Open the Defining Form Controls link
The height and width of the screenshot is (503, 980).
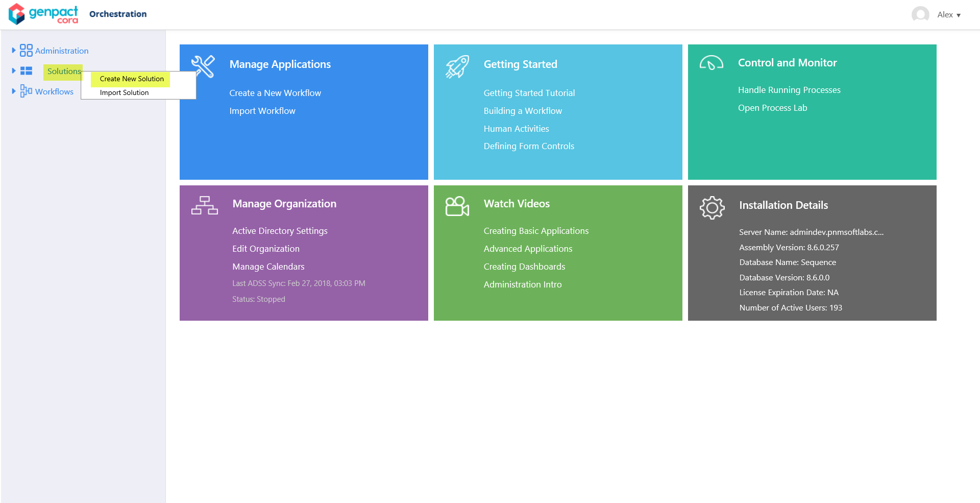click(x=529, y=146)
